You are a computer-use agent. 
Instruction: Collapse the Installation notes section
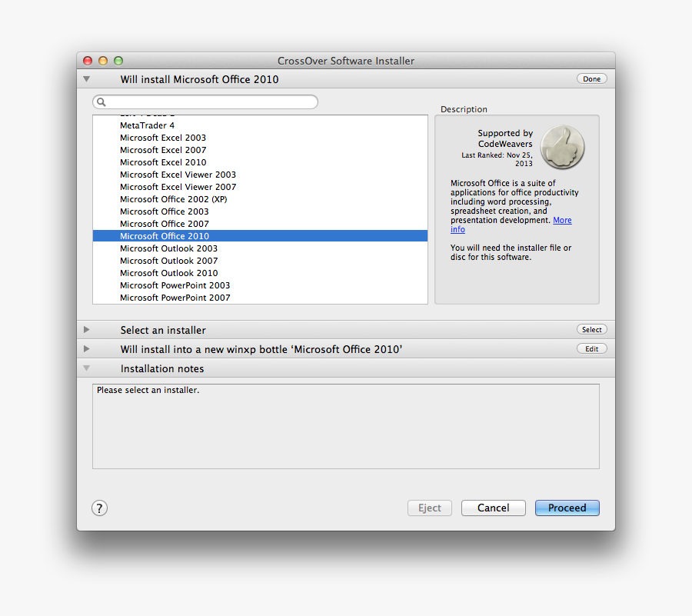click(86, 368)
